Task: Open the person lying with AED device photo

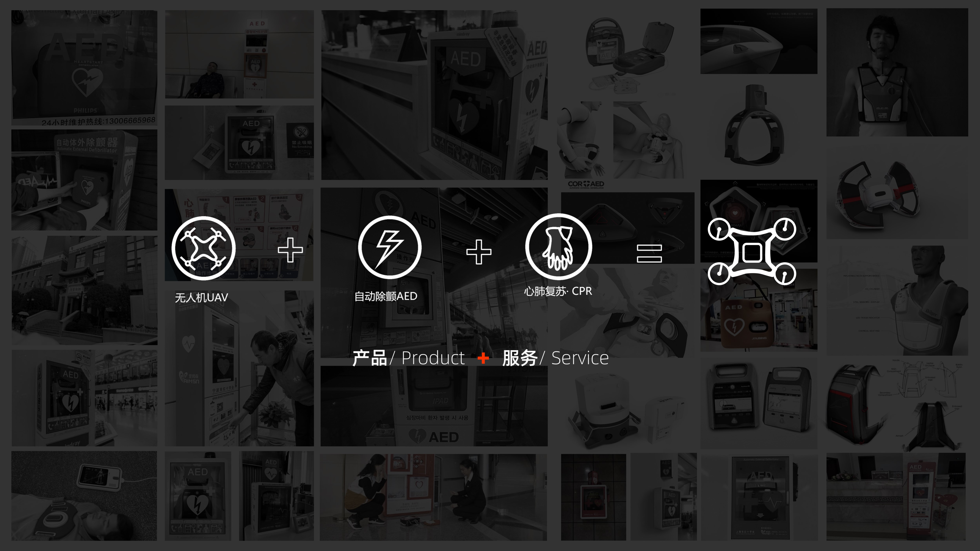Action: click(x=84, y=496)
